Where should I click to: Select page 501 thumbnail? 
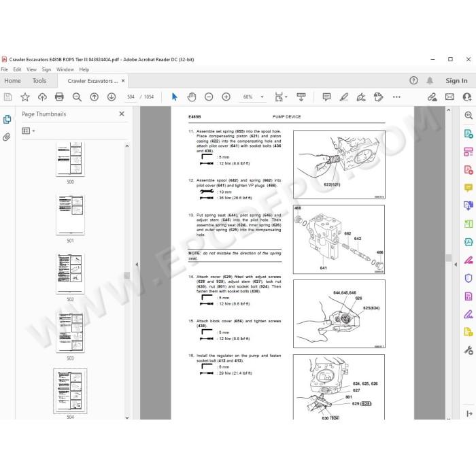pos(70,215)
